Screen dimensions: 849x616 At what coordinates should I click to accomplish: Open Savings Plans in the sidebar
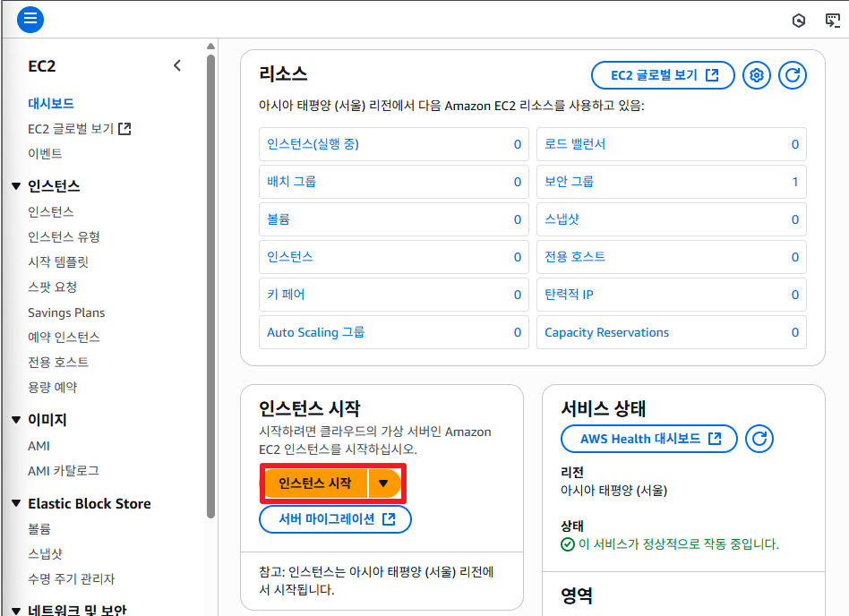[66, 312]
